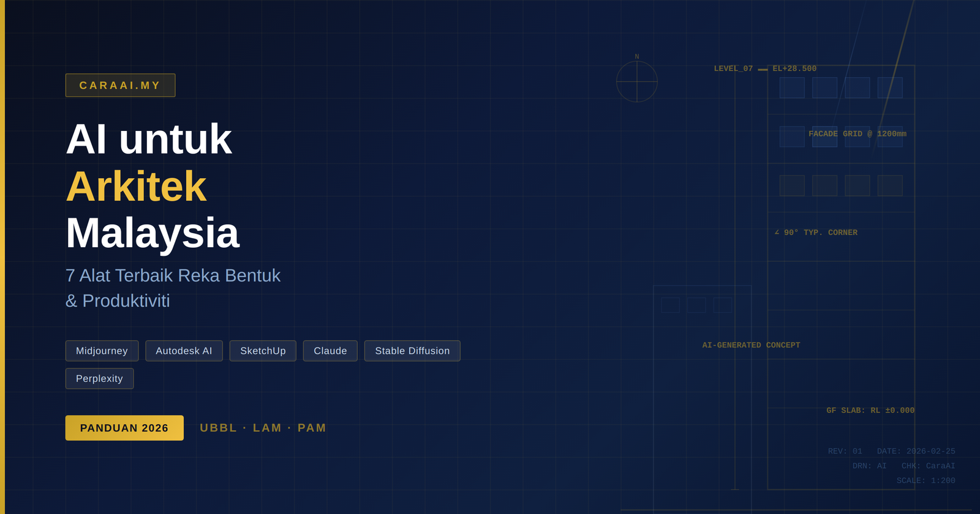Pick the Stable Diffusion tag
This screenshot has width=980, height=514.
(412, 351)
